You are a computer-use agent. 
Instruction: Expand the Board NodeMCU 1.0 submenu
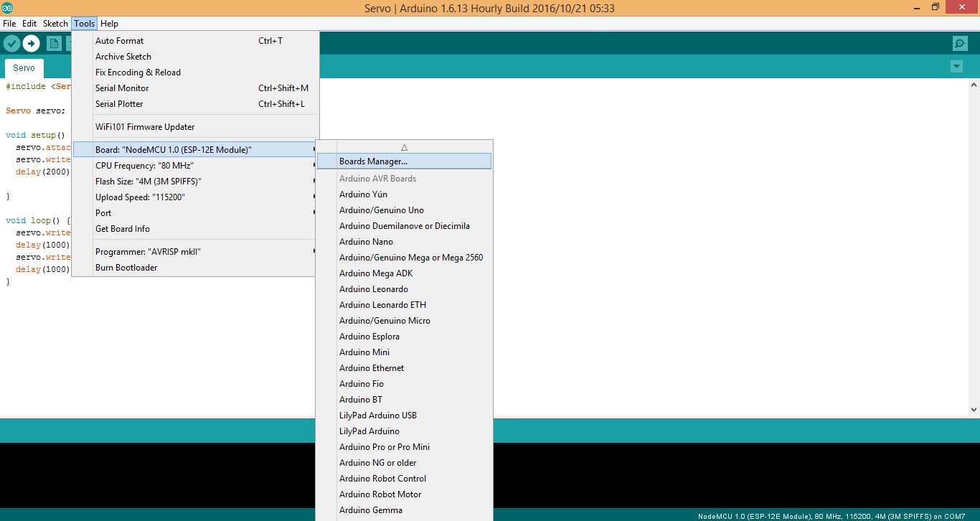click(x=195, y=150)
